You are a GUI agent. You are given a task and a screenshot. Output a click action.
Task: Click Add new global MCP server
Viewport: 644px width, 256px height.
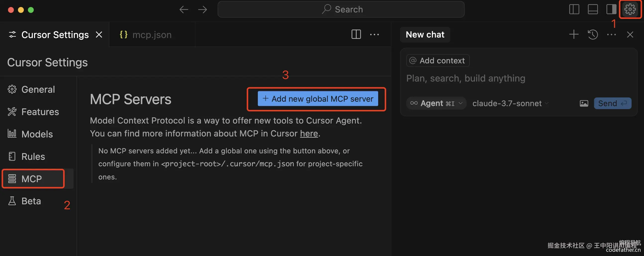click(x=318, y=99)
